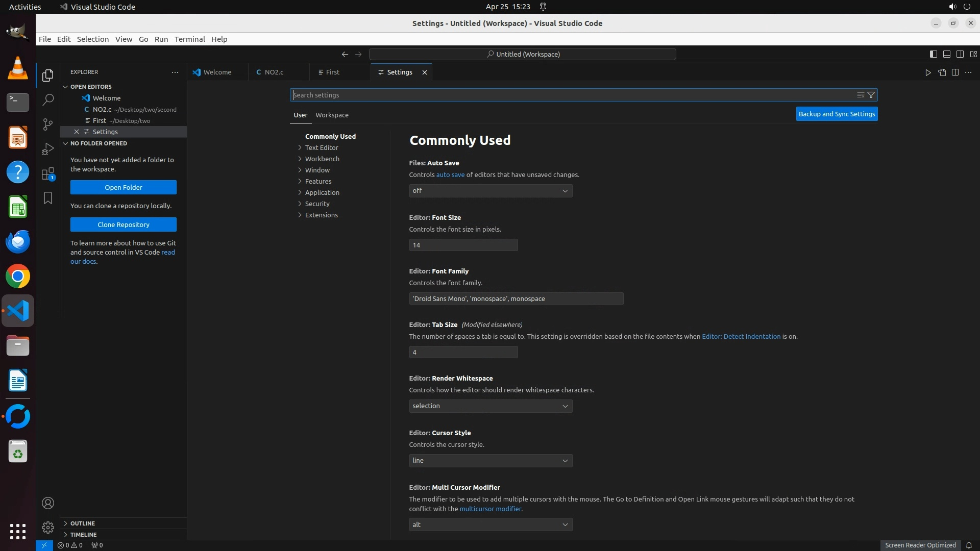Click the Editor Font Size input field

tap(463, 245)
